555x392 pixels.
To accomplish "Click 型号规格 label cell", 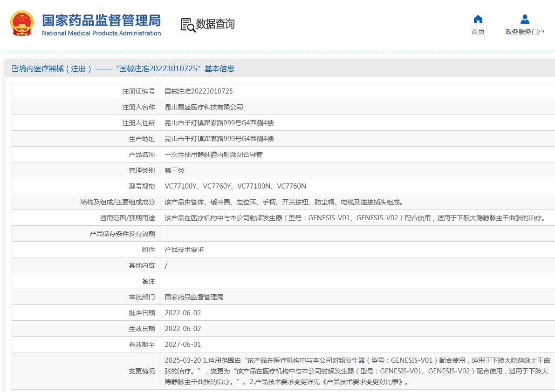I will click(x=86, y=186).
